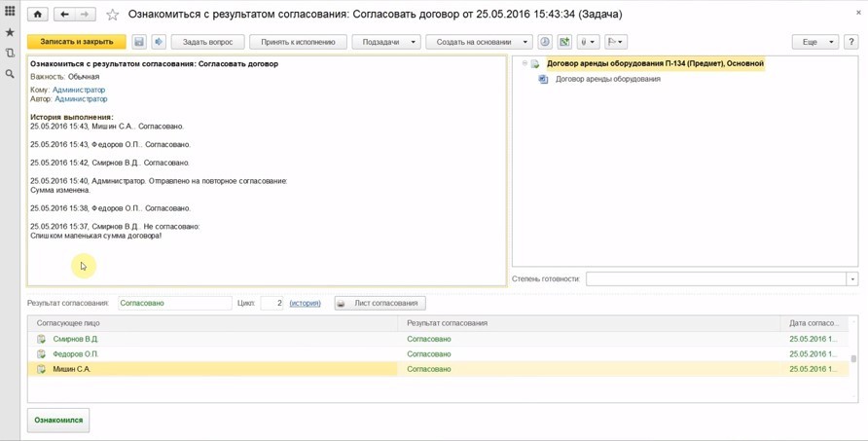
Task: Click the help question mark button
Action: [850, 42]
